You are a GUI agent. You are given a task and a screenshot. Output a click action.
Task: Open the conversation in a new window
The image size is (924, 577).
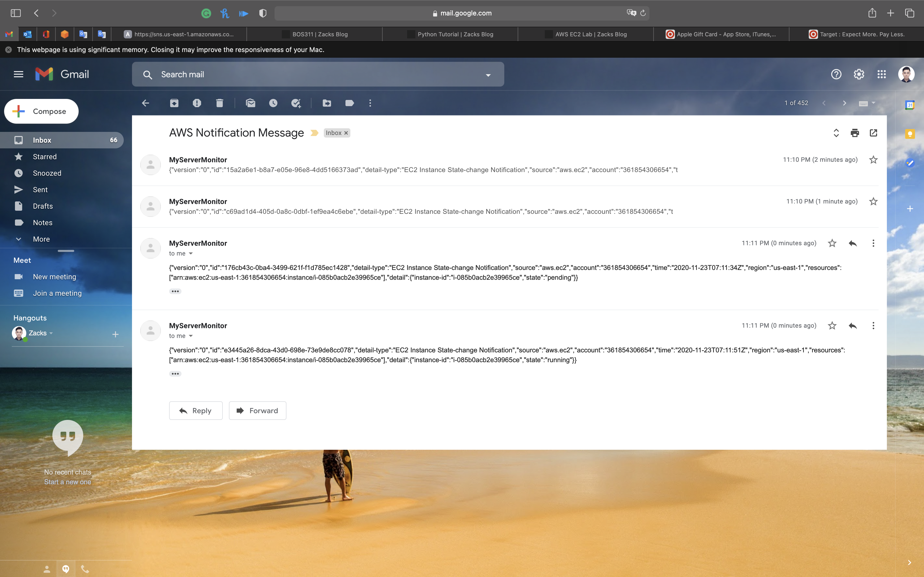coord(873,133)
